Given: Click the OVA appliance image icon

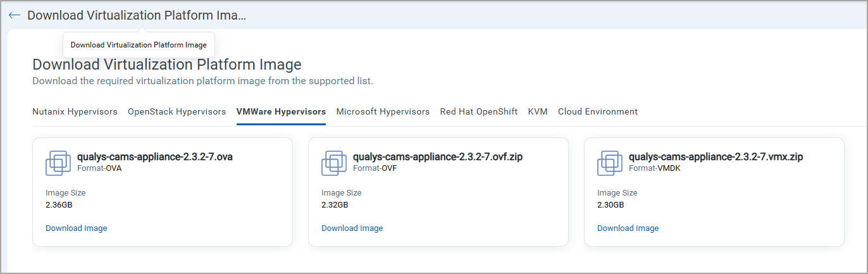Looking at the screenshot, I should click(58, 163).
